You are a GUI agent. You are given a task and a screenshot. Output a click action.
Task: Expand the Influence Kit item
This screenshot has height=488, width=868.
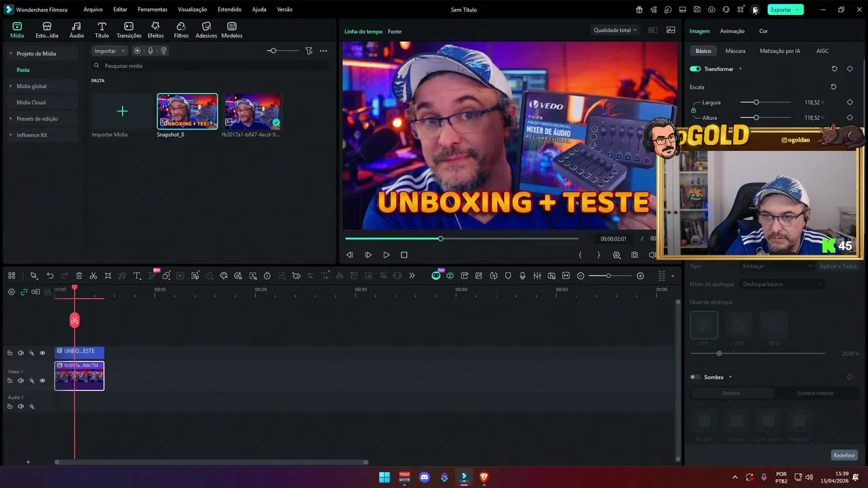pyautogui.click(x=10, y=135)
